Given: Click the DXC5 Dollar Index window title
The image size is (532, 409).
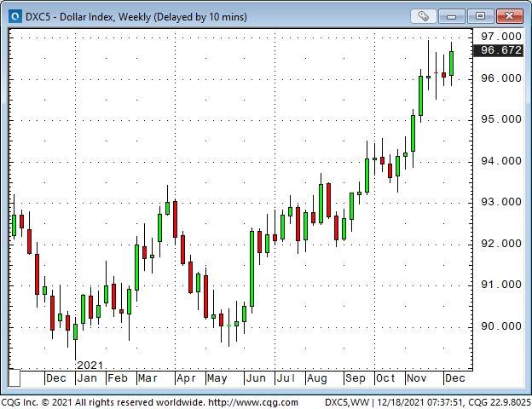Looking at the screenshot, I should click(136, 17).
